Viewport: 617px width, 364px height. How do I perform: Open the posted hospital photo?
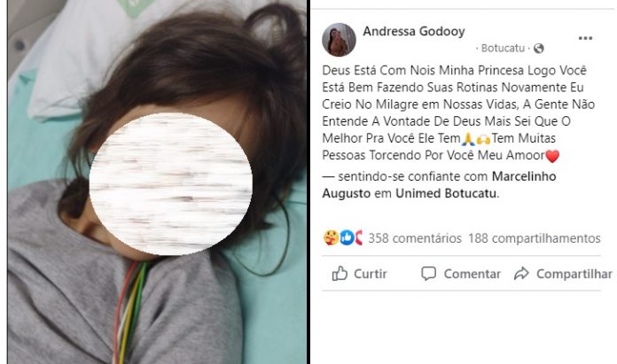pyautogui.click(x=157, y=182)
